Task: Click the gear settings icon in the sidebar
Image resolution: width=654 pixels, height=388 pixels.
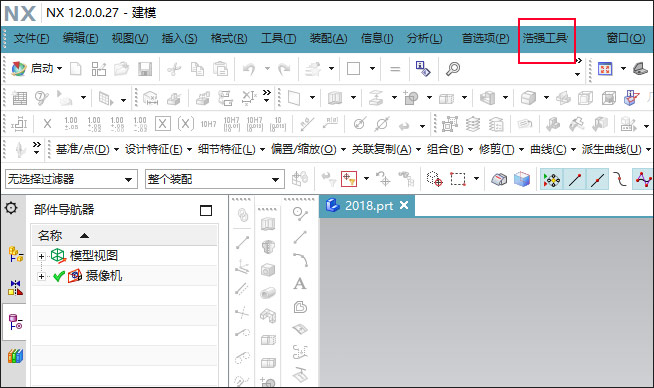Action: pos(11,208)
